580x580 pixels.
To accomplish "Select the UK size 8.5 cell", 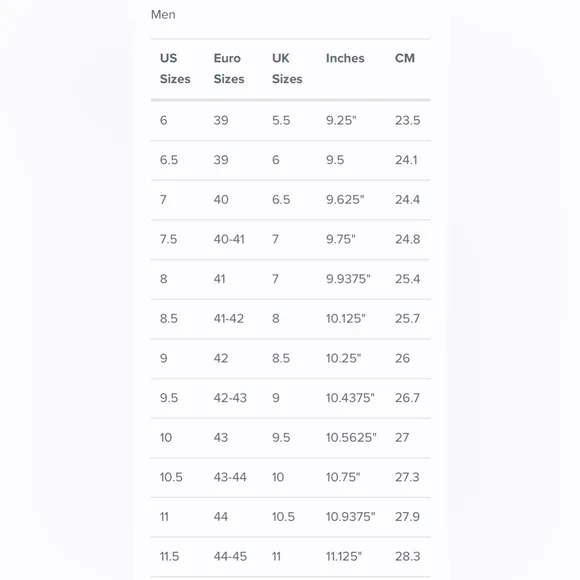I will [281, 358].
